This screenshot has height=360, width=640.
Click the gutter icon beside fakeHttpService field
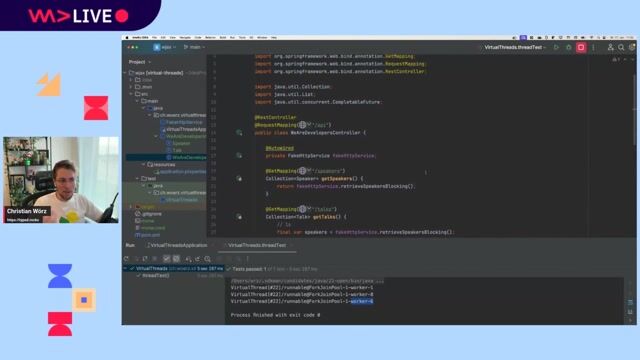click(x=239, y=156)
